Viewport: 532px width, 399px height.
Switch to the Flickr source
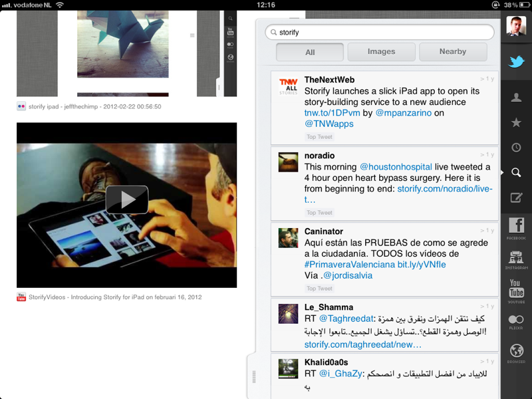click(516, 322)
